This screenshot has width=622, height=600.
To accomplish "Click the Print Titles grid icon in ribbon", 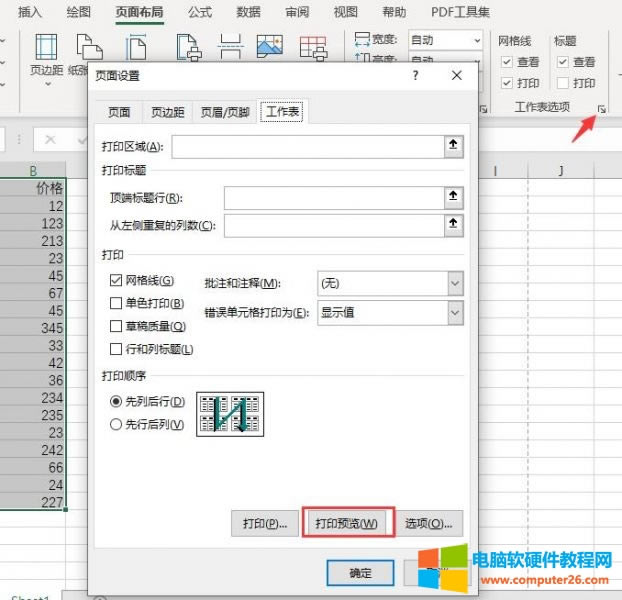I will click(x=314, y=48).
